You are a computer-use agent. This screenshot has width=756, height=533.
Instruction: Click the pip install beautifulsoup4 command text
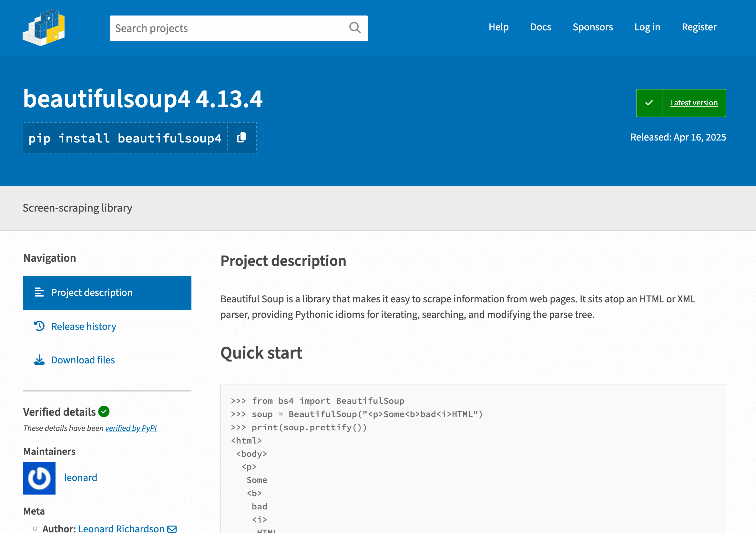pos(125,138)
